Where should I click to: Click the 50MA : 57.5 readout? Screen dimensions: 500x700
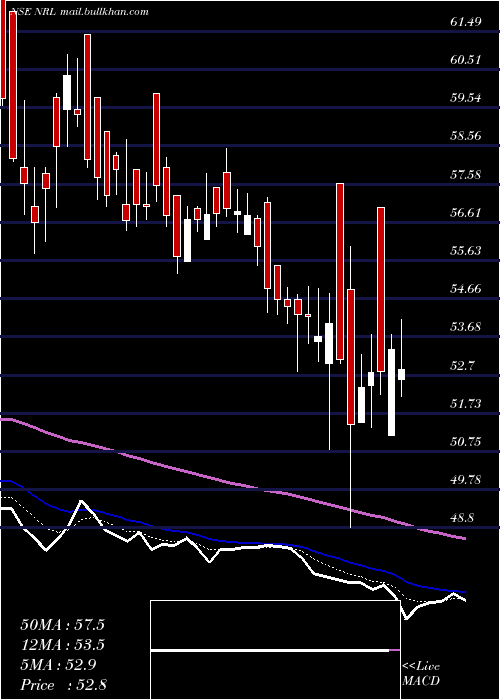click(x=62, y=625)
